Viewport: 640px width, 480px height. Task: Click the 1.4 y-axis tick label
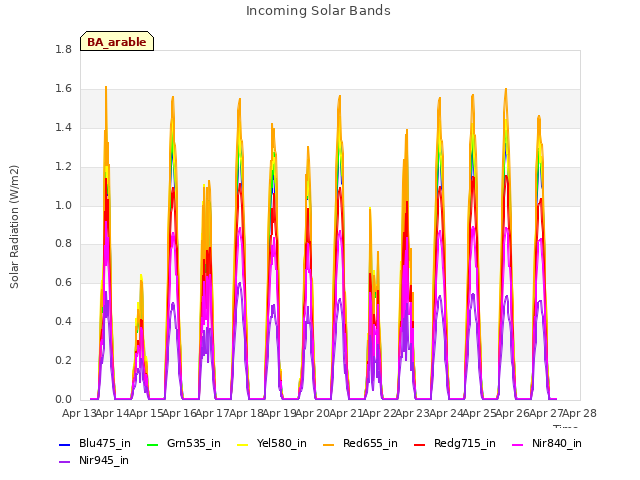[x=63, y=127]
